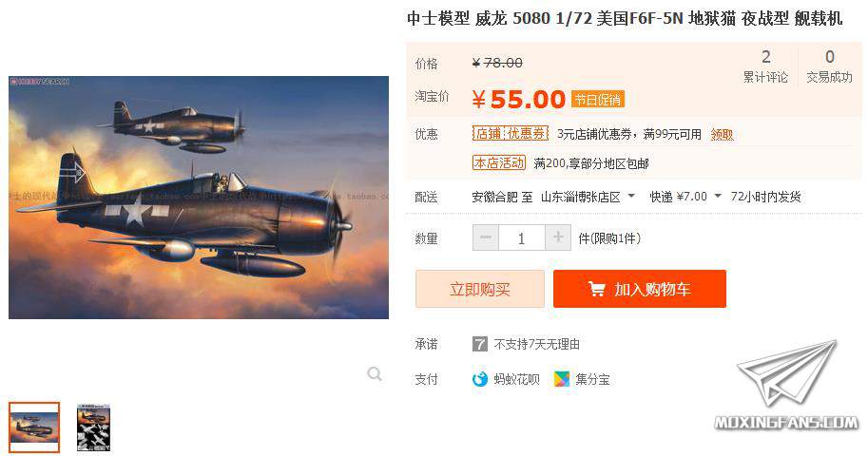Screen dimensions: 868x456
Task: Select the first airplane painting thumbnail
Action: tap(34, 427)
